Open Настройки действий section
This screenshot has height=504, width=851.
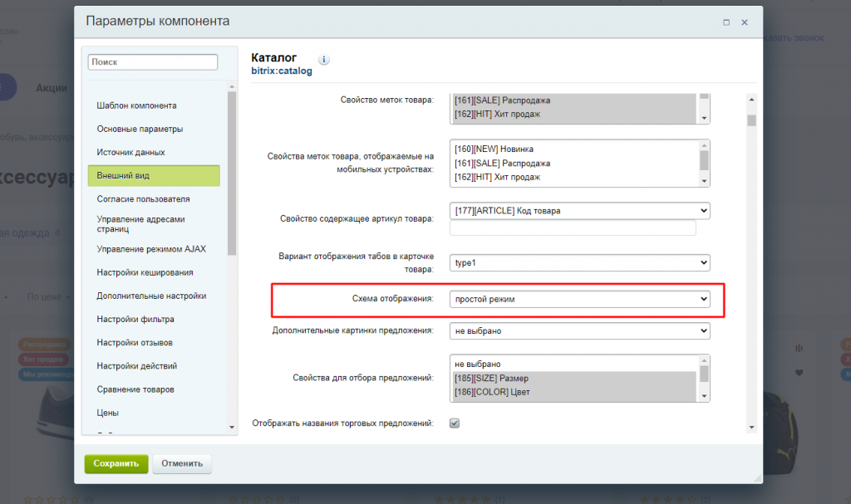[x=137, y=365]
